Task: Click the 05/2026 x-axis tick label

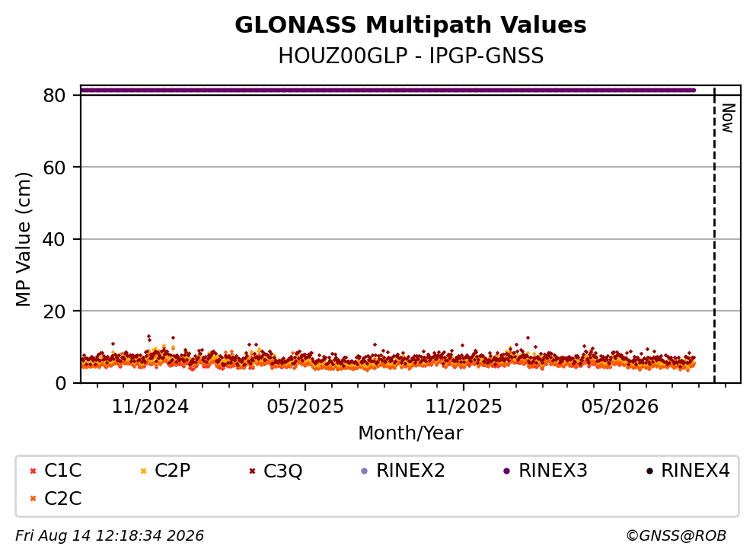Action: coord(620,407)
